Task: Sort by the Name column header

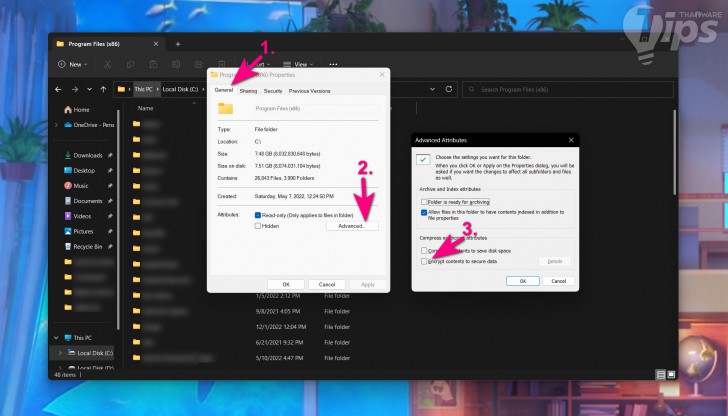Action: (145, 108)
